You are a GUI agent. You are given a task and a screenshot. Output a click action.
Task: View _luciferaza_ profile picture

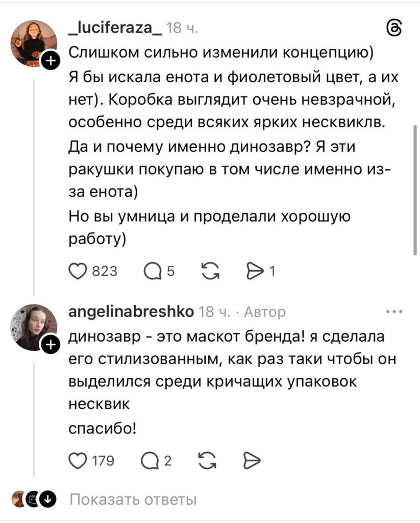(33, 44)
